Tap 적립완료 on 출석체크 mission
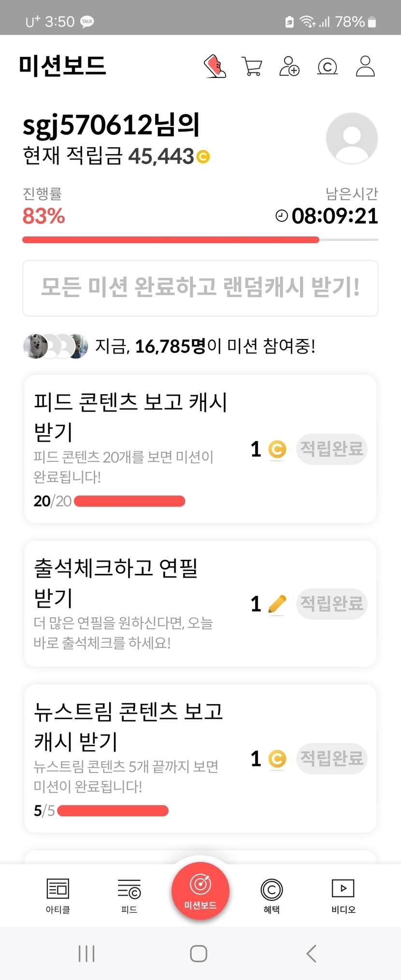This screenshot has width=401, height=980. coord(331,604)
